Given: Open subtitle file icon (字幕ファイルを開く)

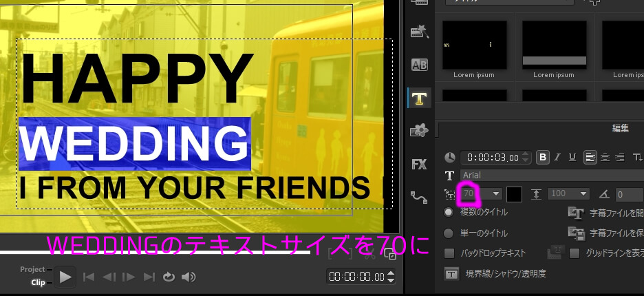Looking at the screenshot, I should (x=576, y=213).
